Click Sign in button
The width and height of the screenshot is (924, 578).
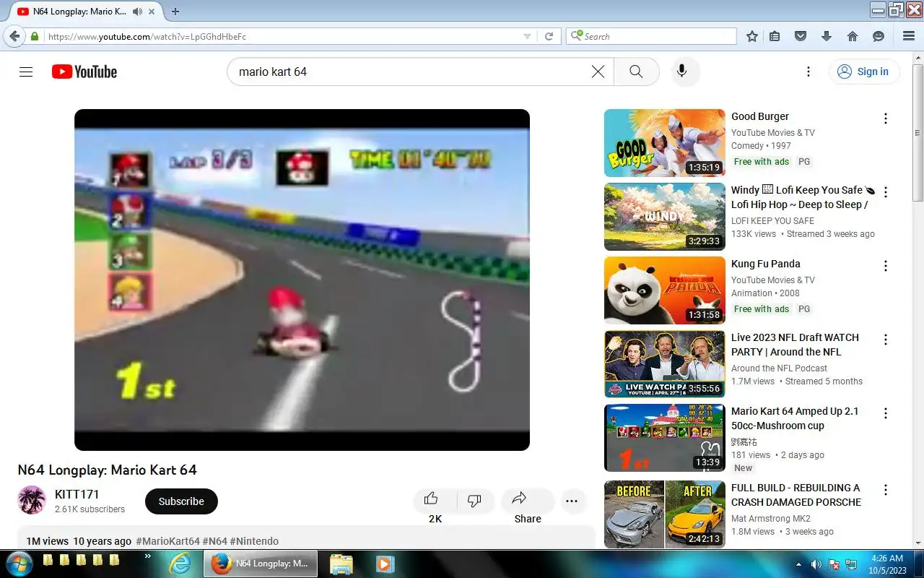pyautogui.click(x=864, y=72)
